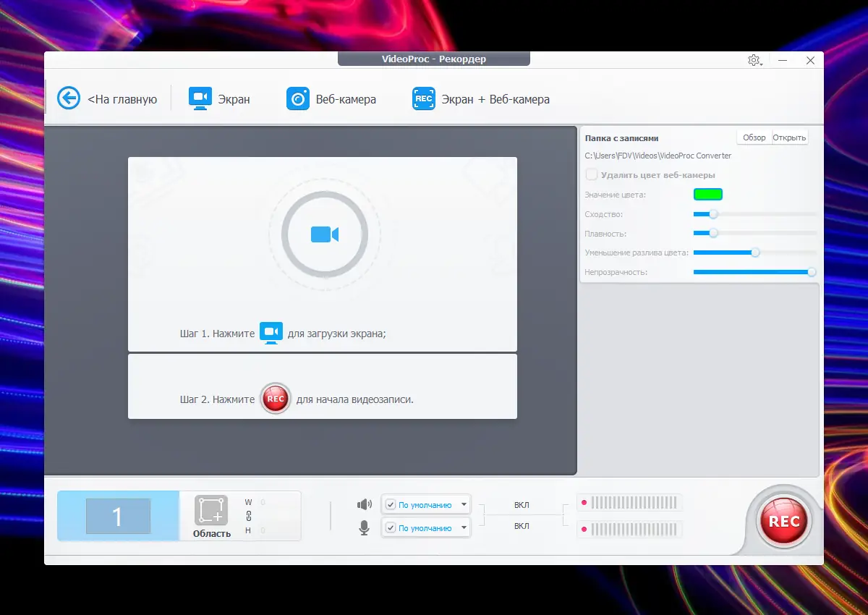Open the microphone device dropdown
This screenshot has width=868, height=615.
point(464,527)
